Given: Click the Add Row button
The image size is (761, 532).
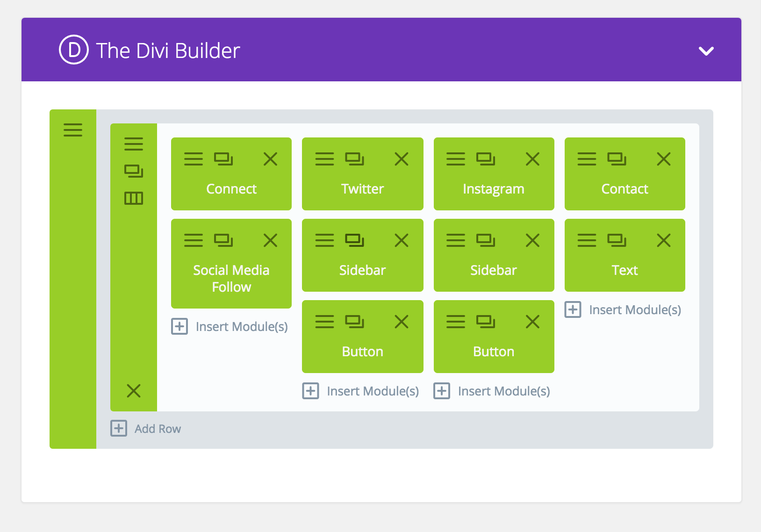Looking at the screenshot, I should [x=145, y=428].
